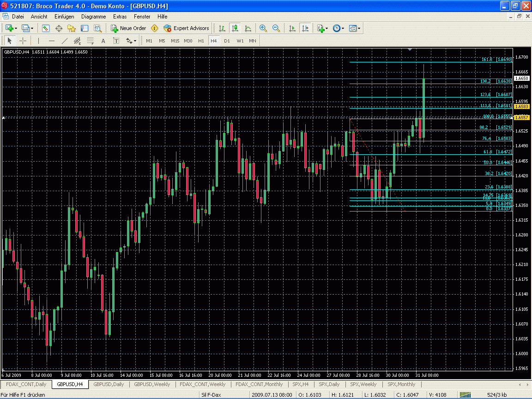Open the Diagramme menu
The height and width of the screenshot is (399, 532).
(x=94, y=17)
